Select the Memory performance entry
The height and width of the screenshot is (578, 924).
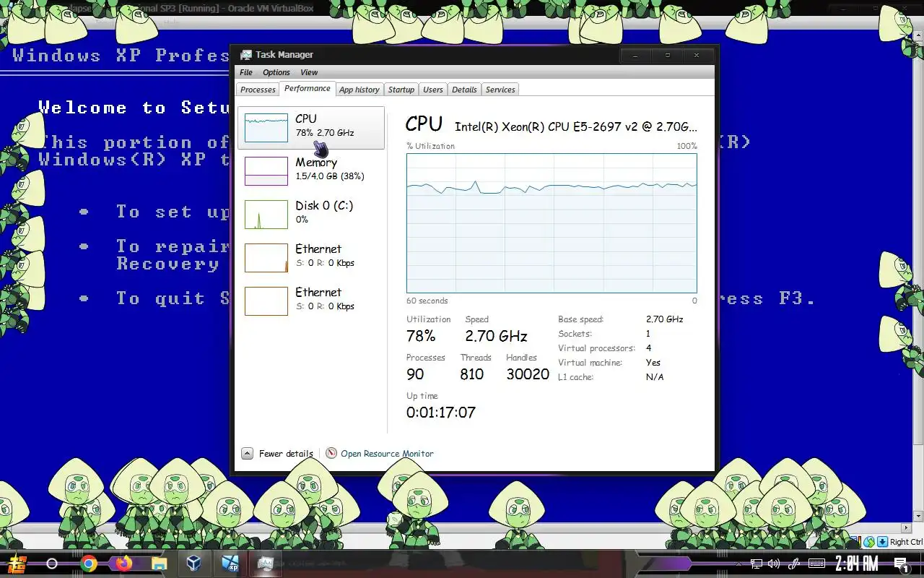tap(311, 171)
